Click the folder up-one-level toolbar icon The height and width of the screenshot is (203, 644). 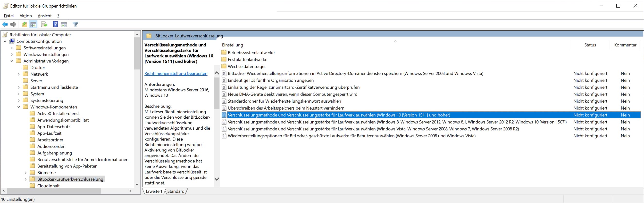pyautogui.click(x=25, y=25)
